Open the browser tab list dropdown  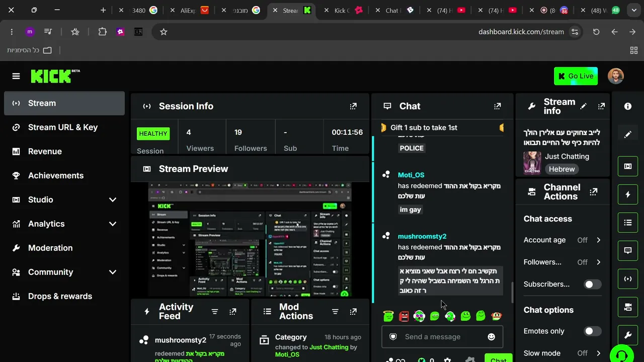pos(634,10)
